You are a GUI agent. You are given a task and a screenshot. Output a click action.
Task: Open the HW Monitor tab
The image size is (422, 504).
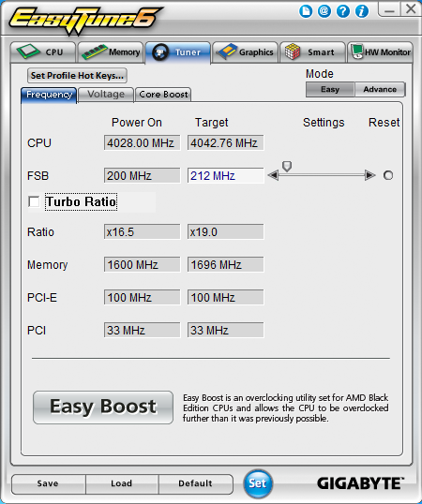tap(380, 52)
